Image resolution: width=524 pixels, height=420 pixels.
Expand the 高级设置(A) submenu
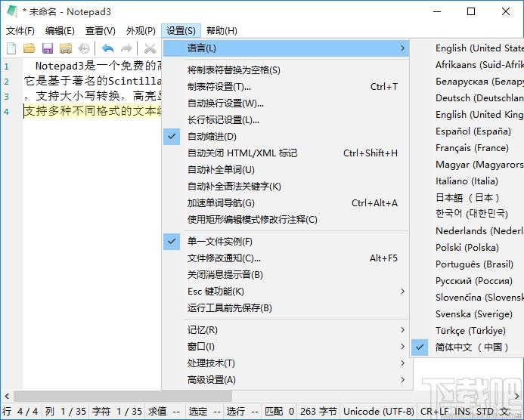point(286,380)
